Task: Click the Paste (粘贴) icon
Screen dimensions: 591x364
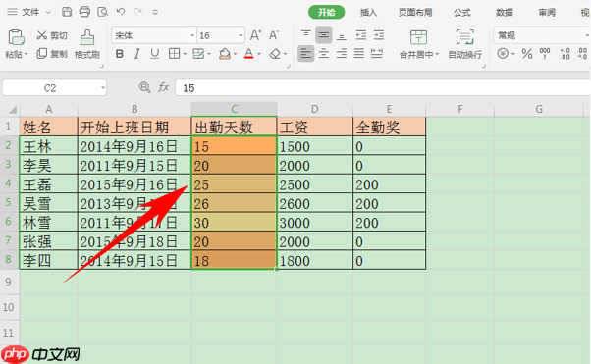Action: click(x=16, y=37)
